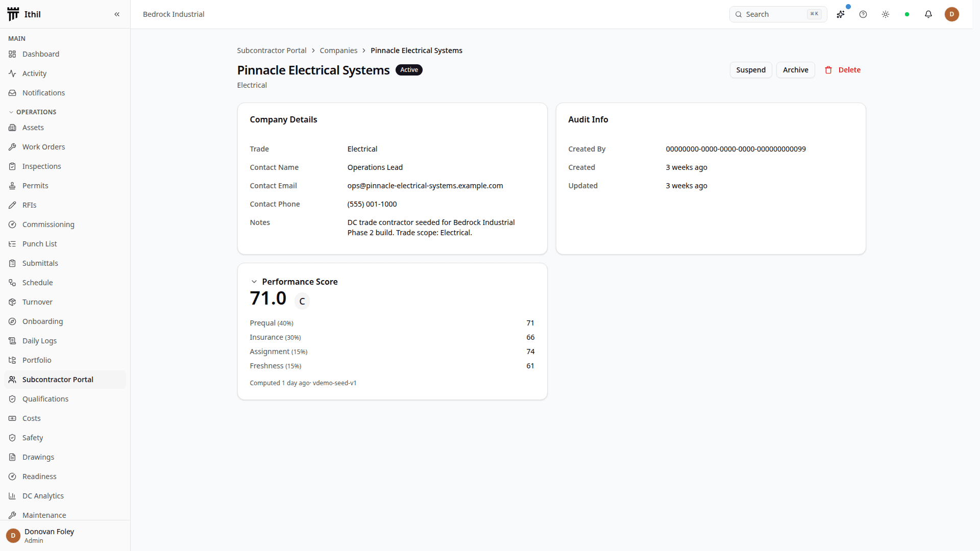This screenshot has height=551, width=980.
Task: Click the Commissioning gauge icon
Action: (12, 224)
